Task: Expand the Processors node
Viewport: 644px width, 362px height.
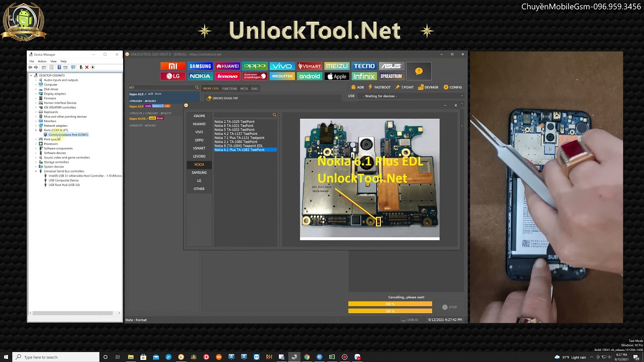Action: (36, 144)
